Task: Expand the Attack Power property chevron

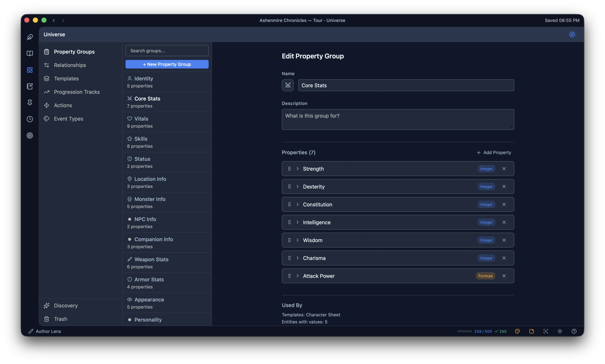Action: (x=297, y=276)
